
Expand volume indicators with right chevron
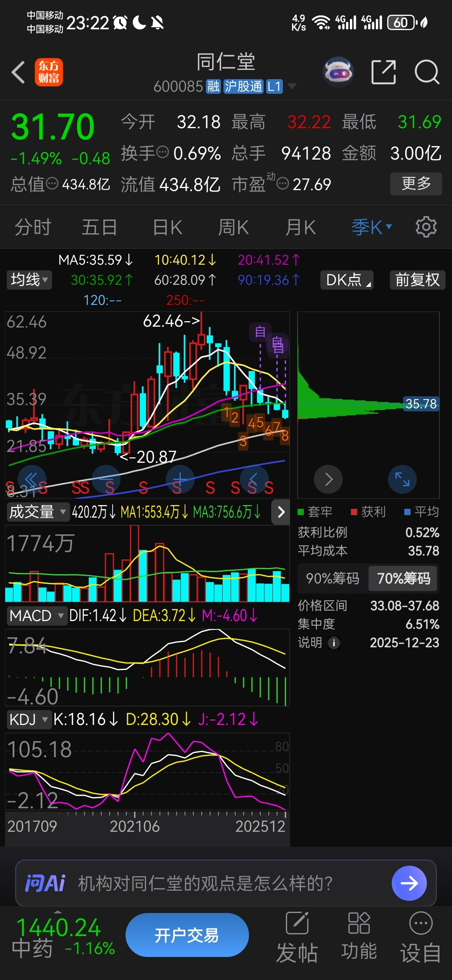[x=281, y=512]
